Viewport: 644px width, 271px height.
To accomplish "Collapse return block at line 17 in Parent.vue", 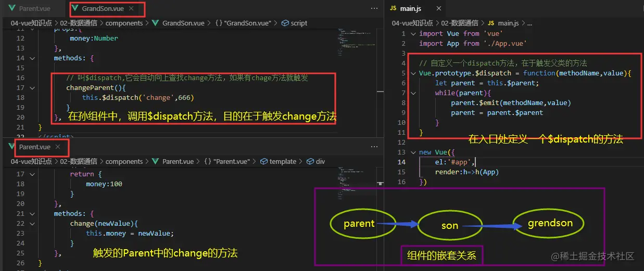I will click(32, 174).
